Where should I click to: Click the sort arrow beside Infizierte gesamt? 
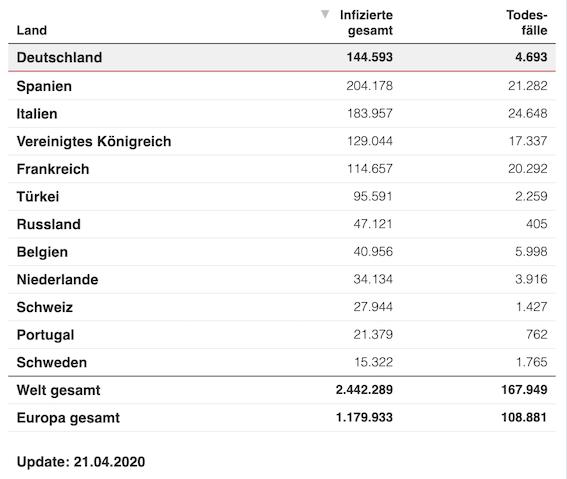click(x=325, y=14)
